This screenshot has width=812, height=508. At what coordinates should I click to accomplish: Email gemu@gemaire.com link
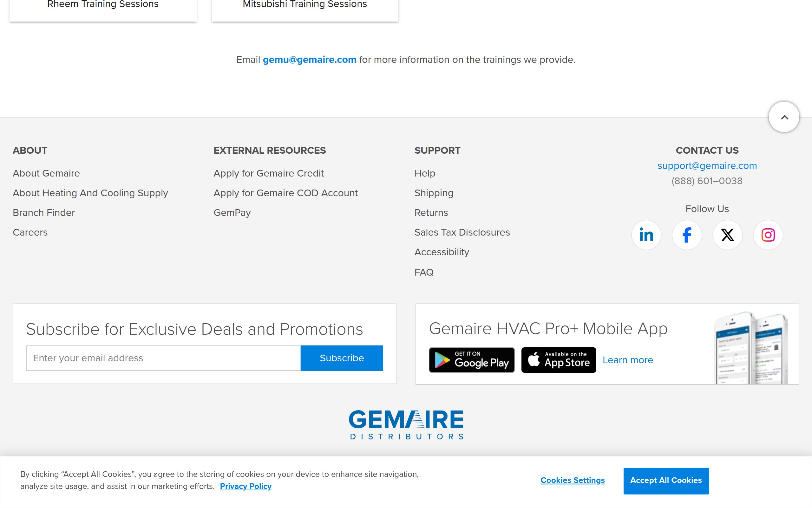coord(309,60)
